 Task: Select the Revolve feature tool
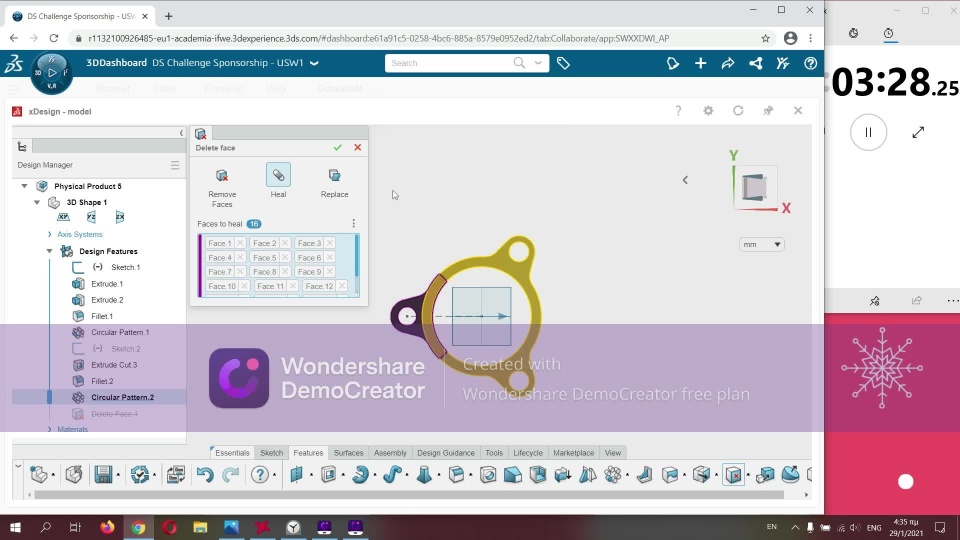pos(361,474)
